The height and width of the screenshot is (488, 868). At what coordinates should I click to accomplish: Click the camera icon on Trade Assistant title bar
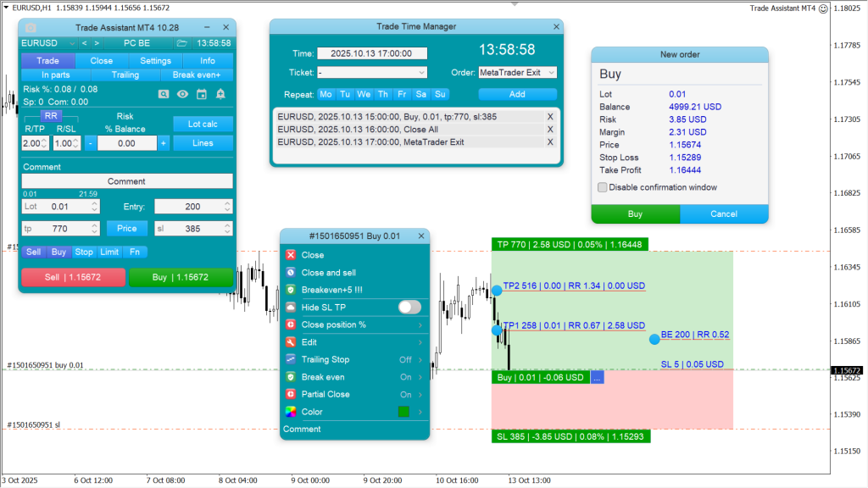click(30, 27)
